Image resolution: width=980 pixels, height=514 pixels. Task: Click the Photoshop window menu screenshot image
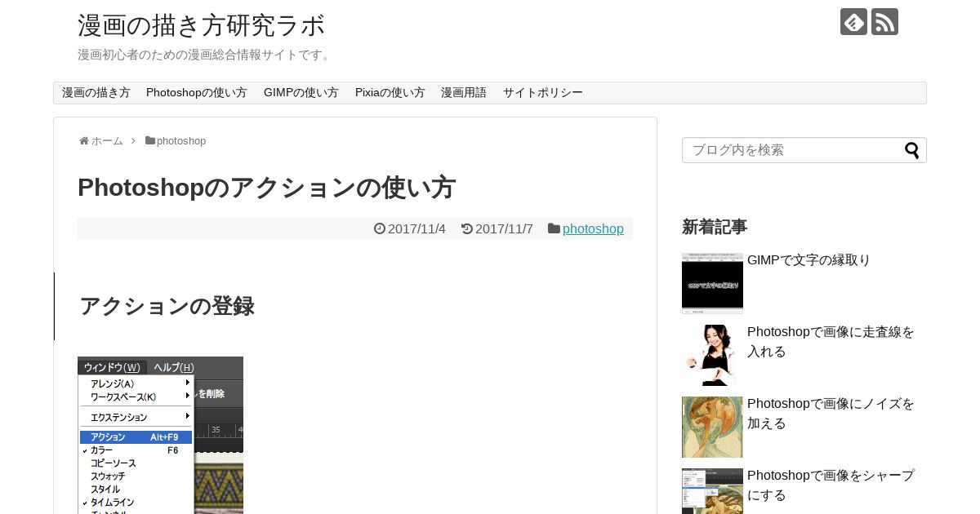160,436
